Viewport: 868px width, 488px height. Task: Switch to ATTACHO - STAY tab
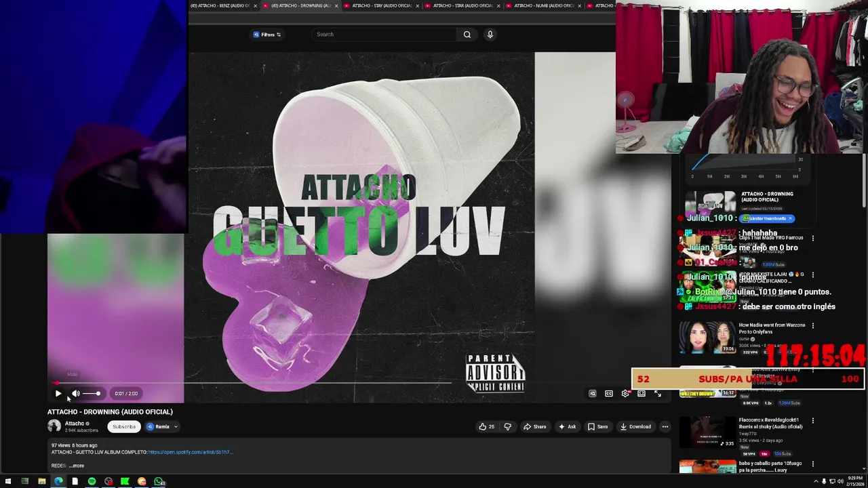coord(381,5)
